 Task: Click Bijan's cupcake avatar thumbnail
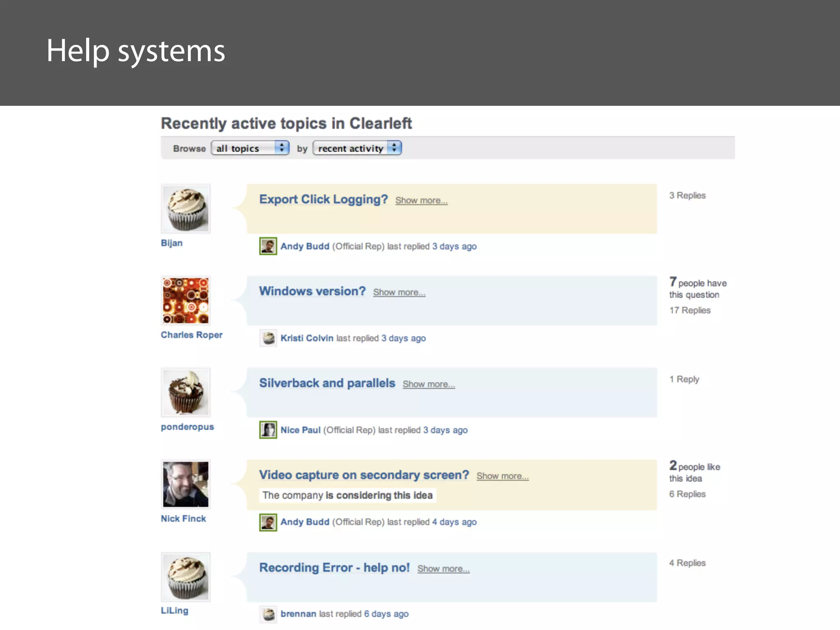coord(186,209)
